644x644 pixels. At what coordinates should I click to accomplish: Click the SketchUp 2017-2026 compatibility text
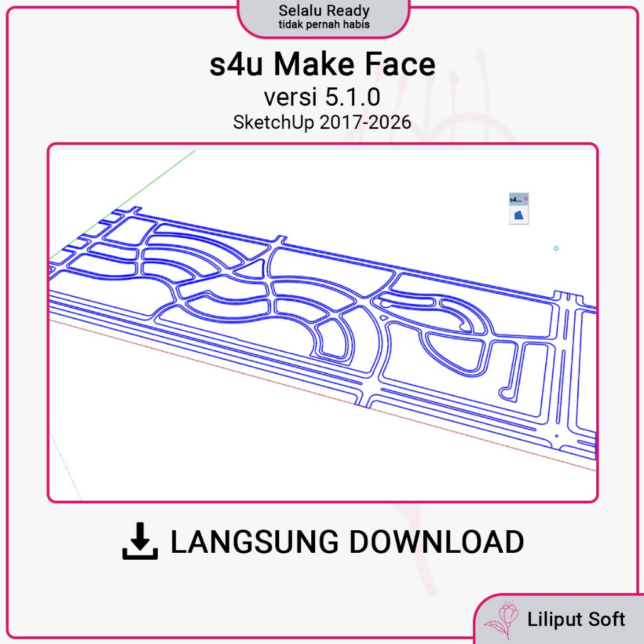pos(322,123)
